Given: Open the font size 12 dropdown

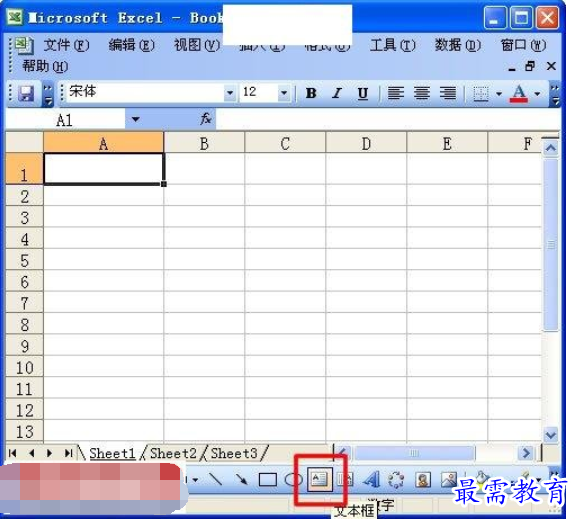Looking at the screenshot, I should tap(284, 93).
